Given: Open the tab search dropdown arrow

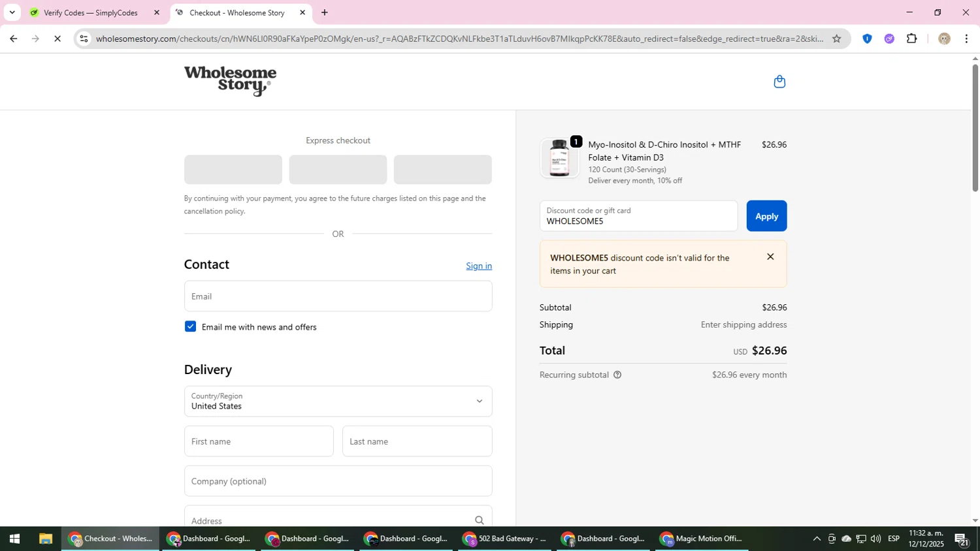Looking at the screenshot, I should [12, 12].
